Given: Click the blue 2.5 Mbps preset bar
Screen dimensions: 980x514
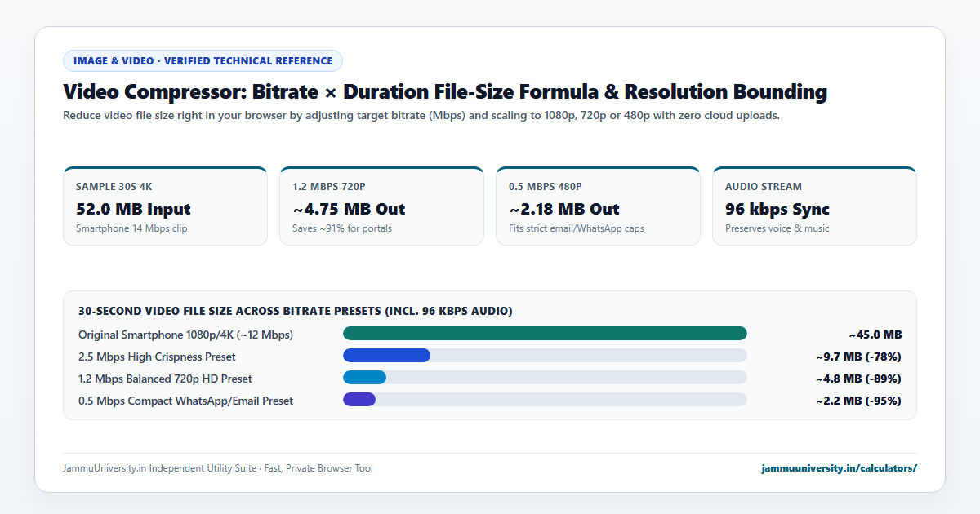Looking at the screenshot, I should 386,355.
